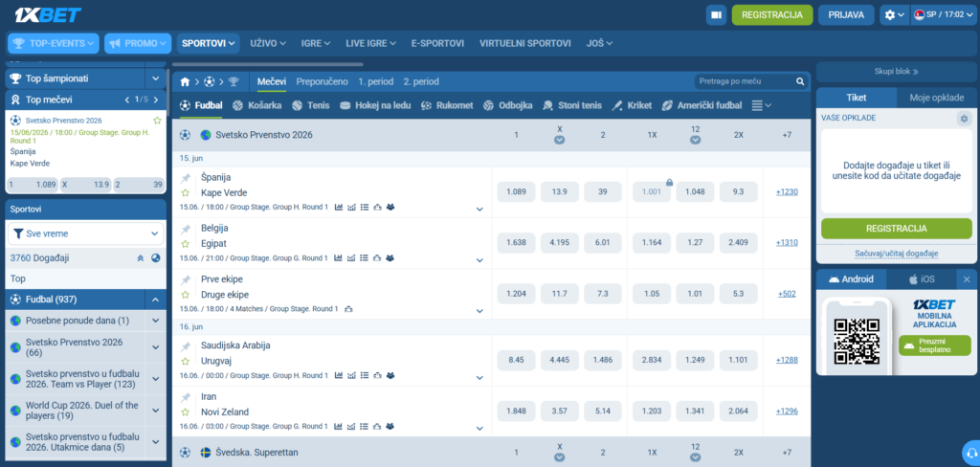The width and height of the screenshot is (980, 467).
Task: Go to next Top mečevi slide
Action: pyautogui.click(x=156, y=100)
